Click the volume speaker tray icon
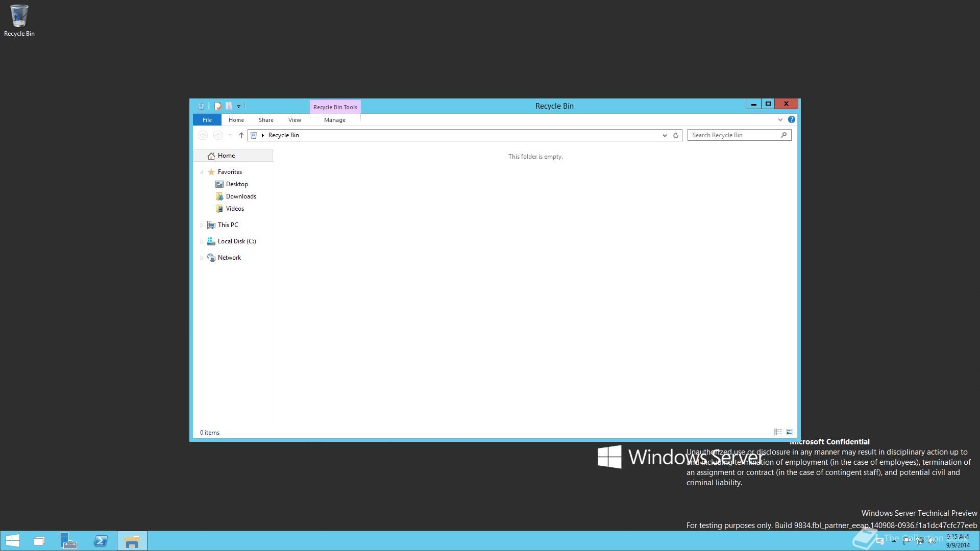Screen dimensions: 980x551 (x=932, y=541)
